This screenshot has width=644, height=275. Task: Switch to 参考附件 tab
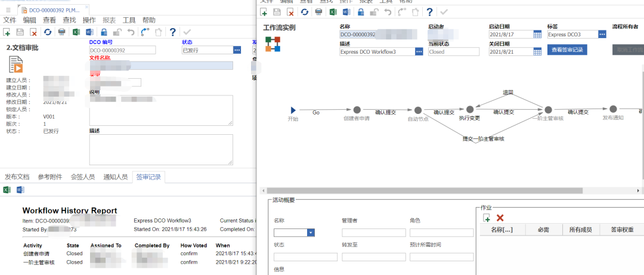tap(50, 177)
